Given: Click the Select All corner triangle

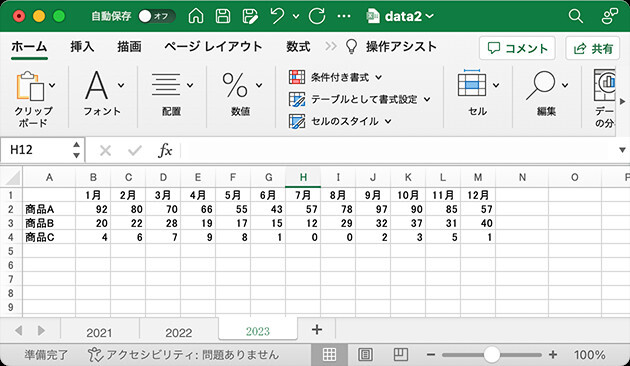Looking at the screenshot, I should 12,177.
